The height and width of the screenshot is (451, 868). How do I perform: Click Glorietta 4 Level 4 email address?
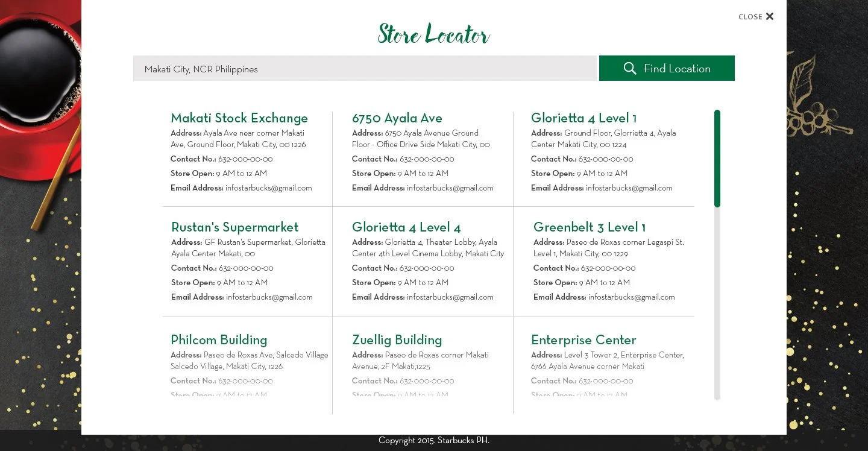tap(423, 297)
